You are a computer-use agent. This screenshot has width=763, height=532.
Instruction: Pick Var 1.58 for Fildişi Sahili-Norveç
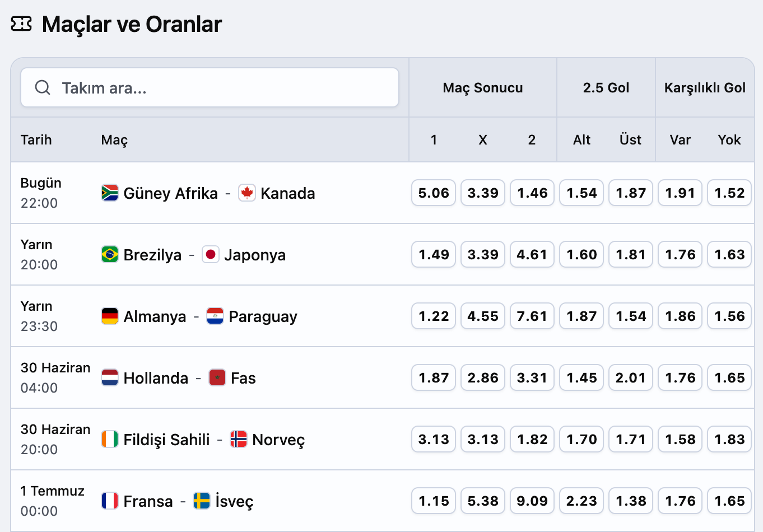680,439
